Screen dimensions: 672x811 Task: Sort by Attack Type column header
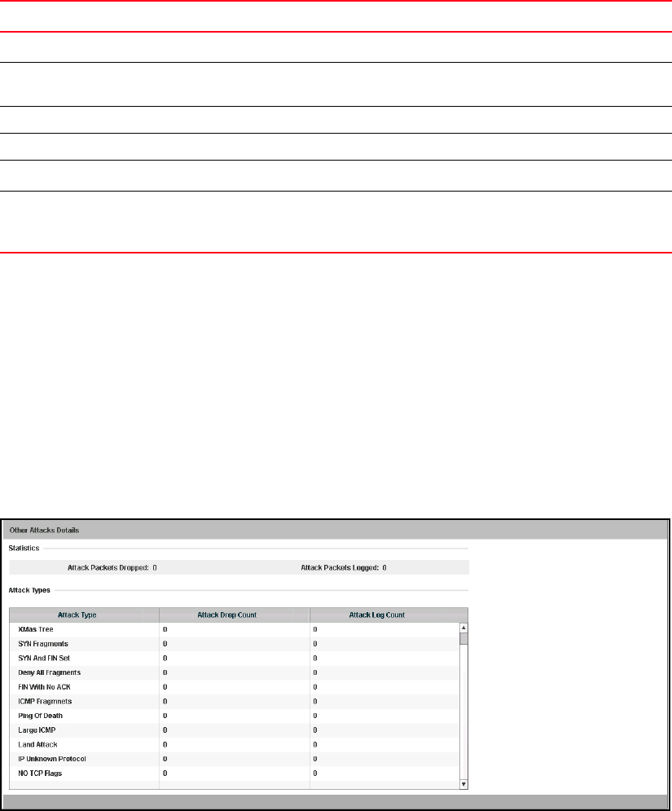(84, 615)
